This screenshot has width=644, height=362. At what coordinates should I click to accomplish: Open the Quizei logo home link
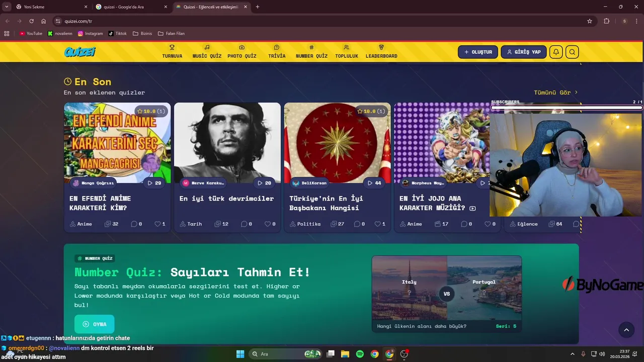click(x=79, y=52)
